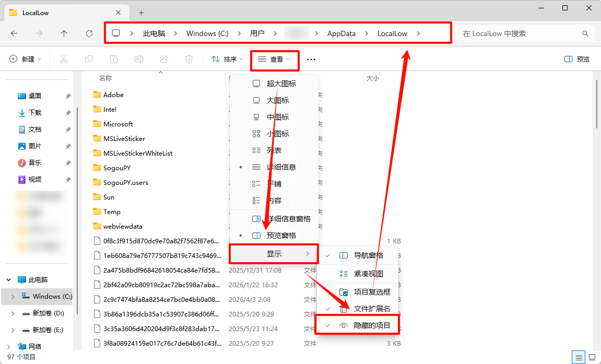This screenshot has width=601, height=364.
Task: Click the cut scissors icon in toolbar
Action: point(64,60)
